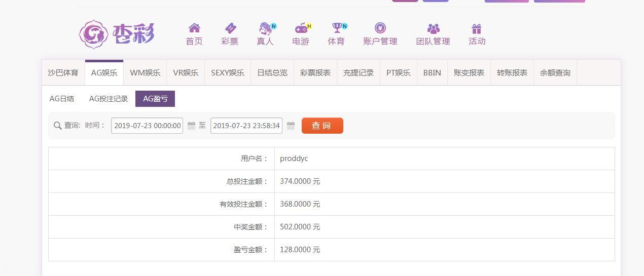Click the 盈亏金额： row label
This screenshot has height=276, width=644.
[251, 250]
